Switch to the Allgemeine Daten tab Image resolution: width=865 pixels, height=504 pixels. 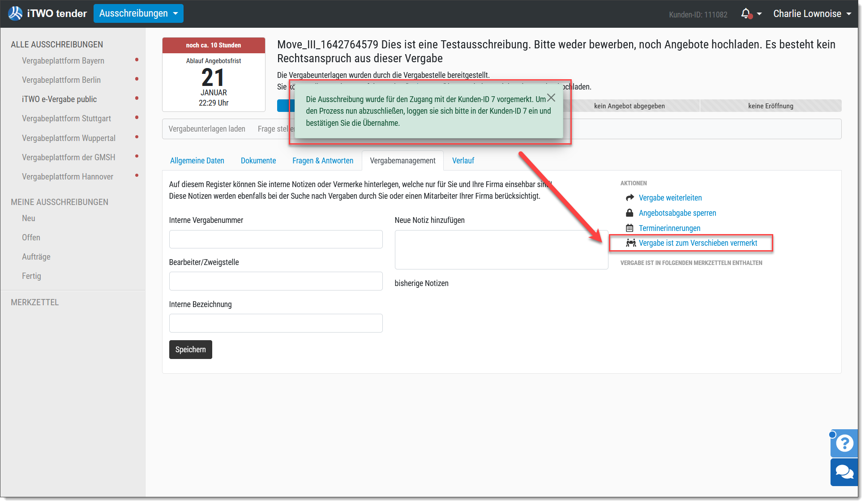pyautogui.click(x=197, y=161)
